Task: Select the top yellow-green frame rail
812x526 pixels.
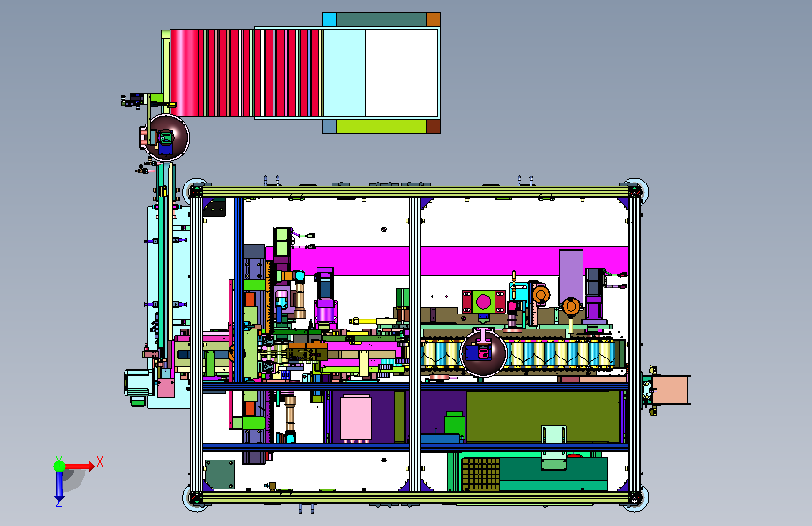Action: pos(415,192)
